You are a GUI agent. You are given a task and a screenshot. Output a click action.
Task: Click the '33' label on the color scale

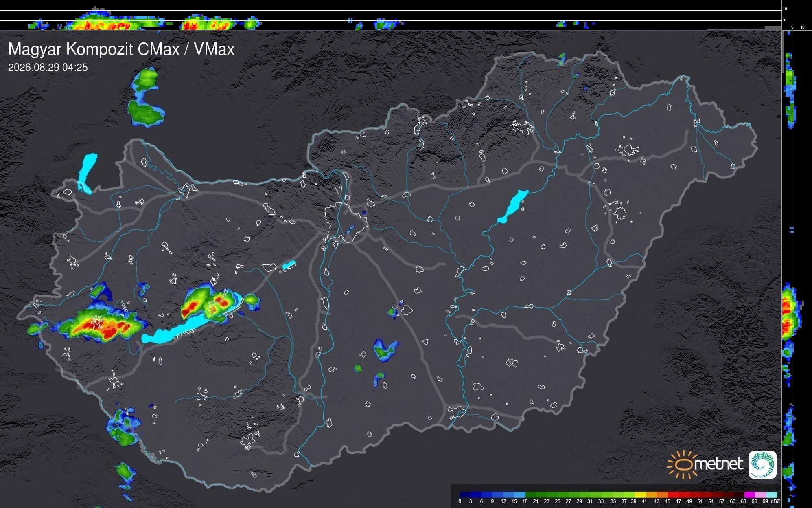tap(601, 501)
